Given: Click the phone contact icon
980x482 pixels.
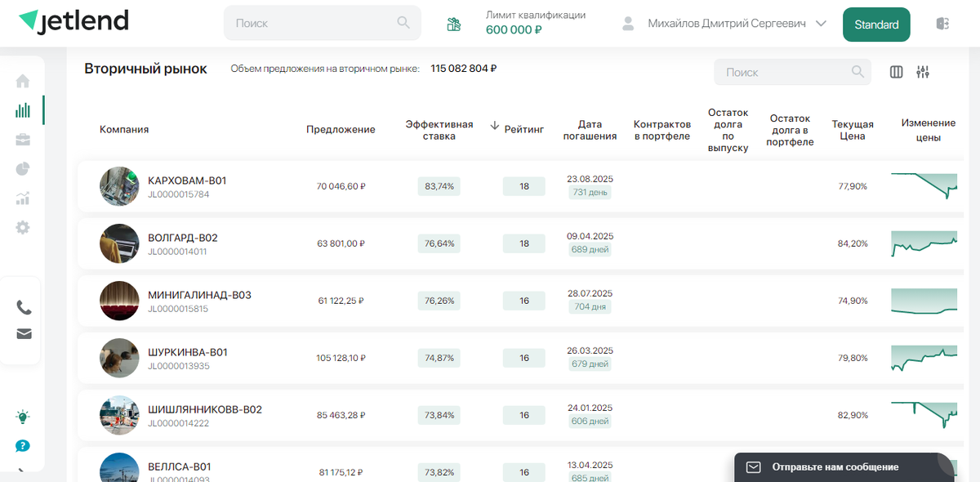Looking at the screenshot, I should coord(24,308).
